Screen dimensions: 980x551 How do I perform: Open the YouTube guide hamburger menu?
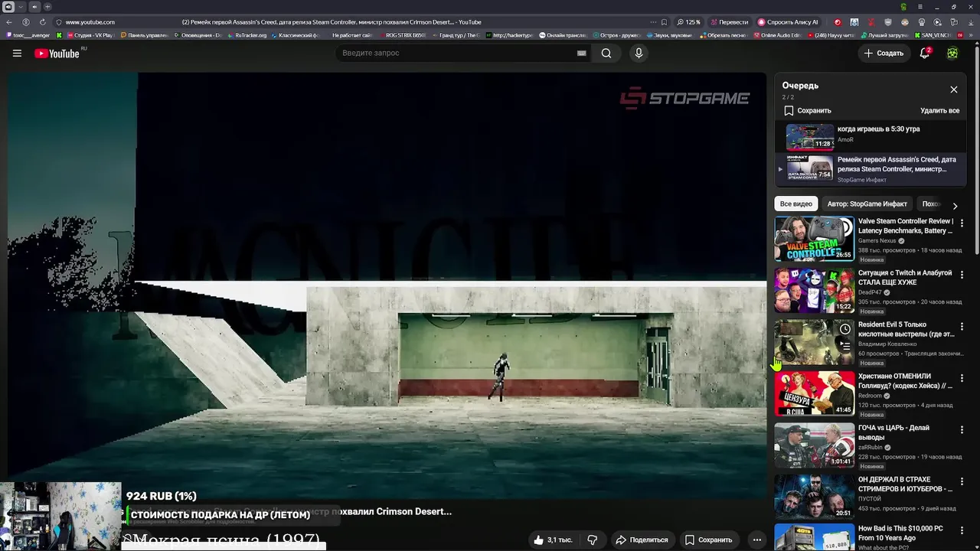(17, 53)
